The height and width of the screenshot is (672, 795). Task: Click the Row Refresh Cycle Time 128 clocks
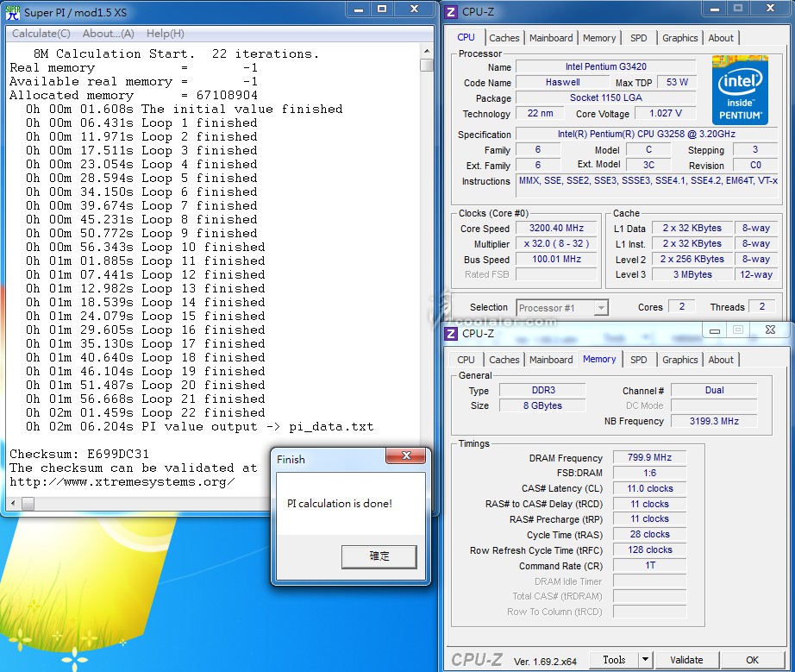[649, 550]
